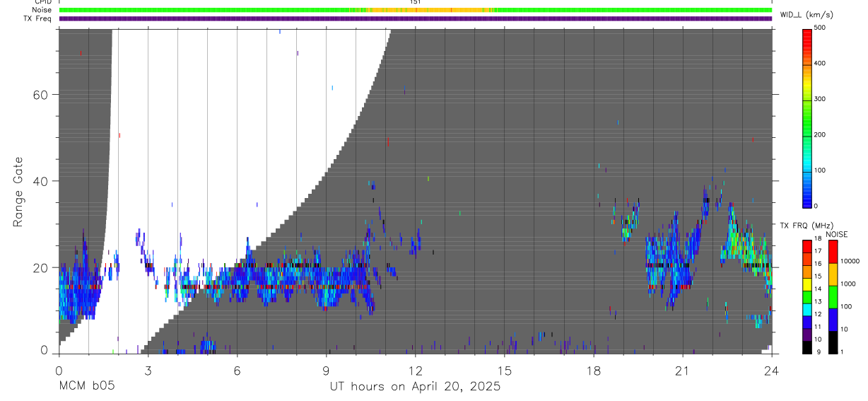Click the '9' hour x-axis tick label

[326, 370]
